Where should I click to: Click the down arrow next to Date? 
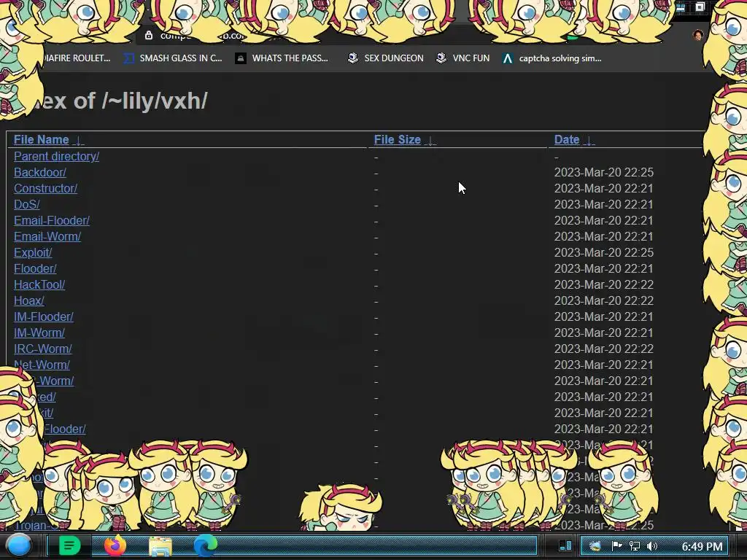pos(589,141)
